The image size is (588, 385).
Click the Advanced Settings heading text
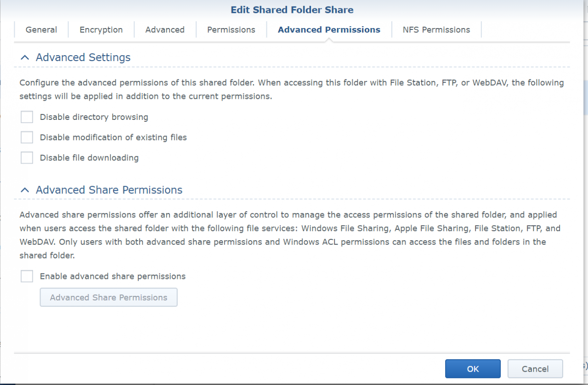point(83,57)
